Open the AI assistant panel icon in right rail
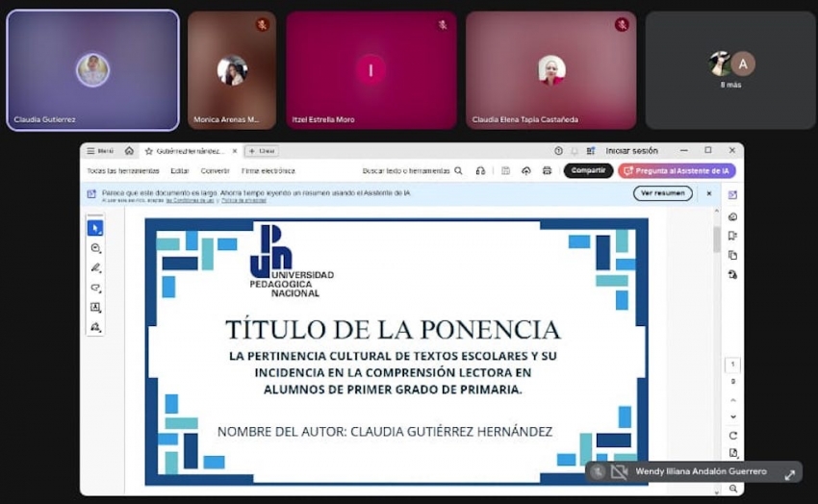The width and height of the screenshot is (818, 504). (x=732, y=195)
